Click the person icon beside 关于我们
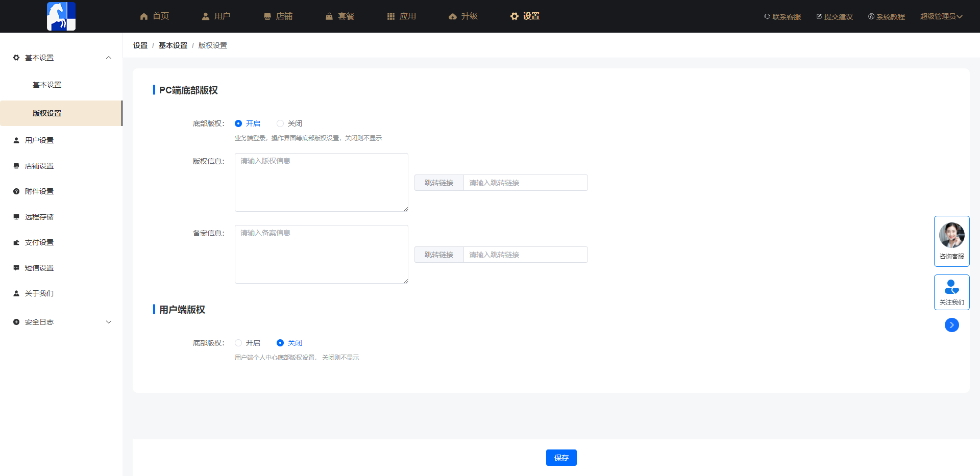 pyautogui.click(x=16, y=293)
